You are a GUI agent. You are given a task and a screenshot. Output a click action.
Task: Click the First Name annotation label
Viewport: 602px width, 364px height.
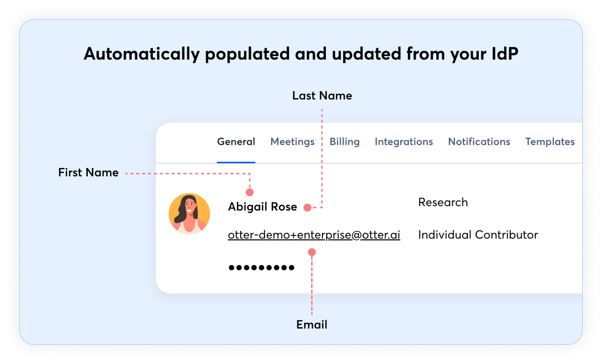88,173
